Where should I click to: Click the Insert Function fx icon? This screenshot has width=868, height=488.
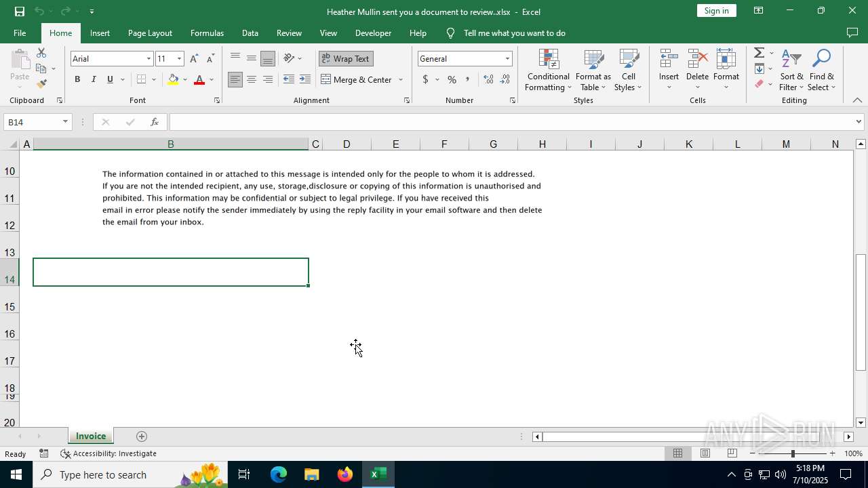coord(154,122)
